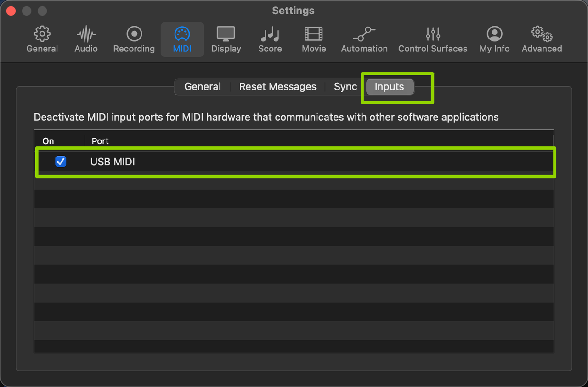Click the On column header
This screenshot has width=588, height=387.
pos(48,141)
